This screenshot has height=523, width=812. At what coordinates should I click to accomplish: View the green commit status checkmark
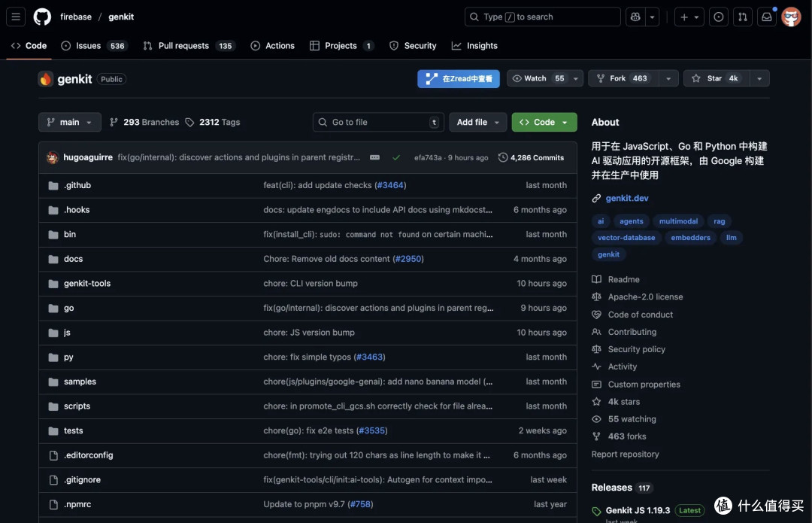tap(396, 157)
